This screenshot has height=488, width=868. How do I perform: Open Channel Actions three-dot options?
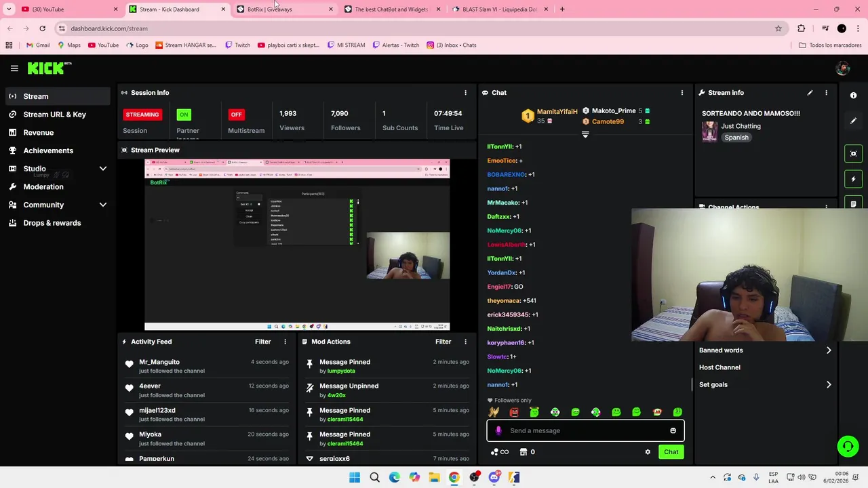(x=826, y=207)
